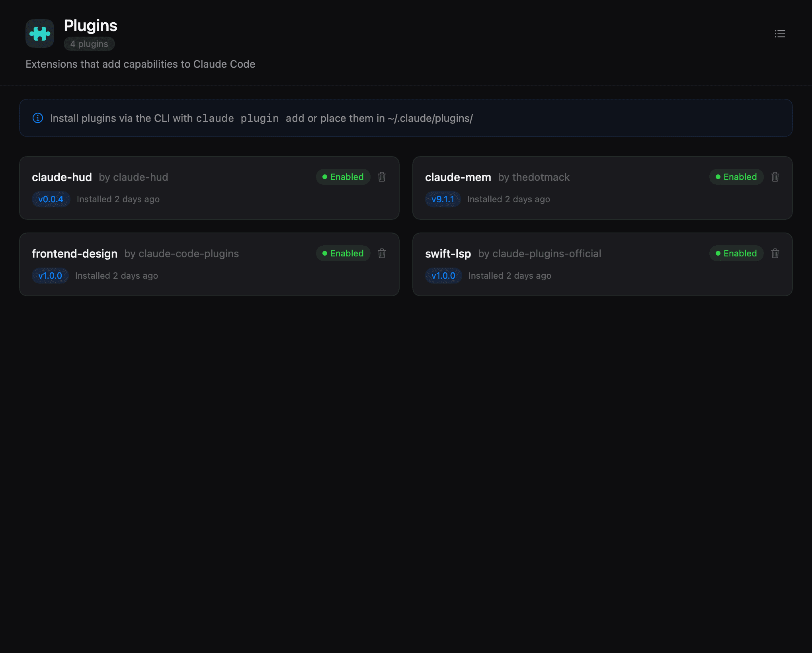The height and width of the screenshot is (653, 812).
Task: Toggle claude-hud Enabled status badge
Action: click(343, 177)
